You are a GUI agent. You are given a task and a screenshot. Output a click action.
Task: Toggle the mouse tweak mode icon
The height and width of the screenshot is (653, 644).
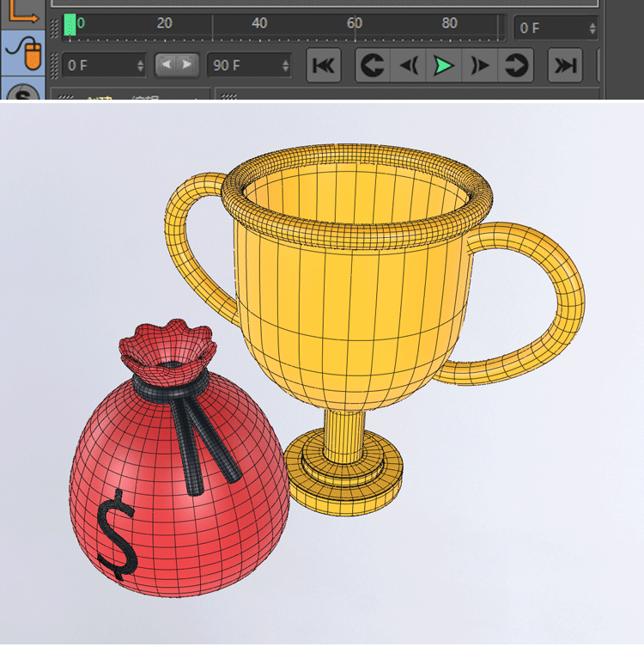[24, 53]
